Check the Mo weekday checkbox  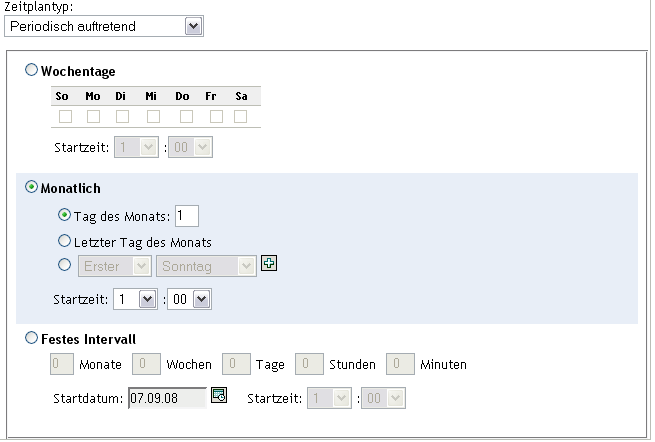93,117
